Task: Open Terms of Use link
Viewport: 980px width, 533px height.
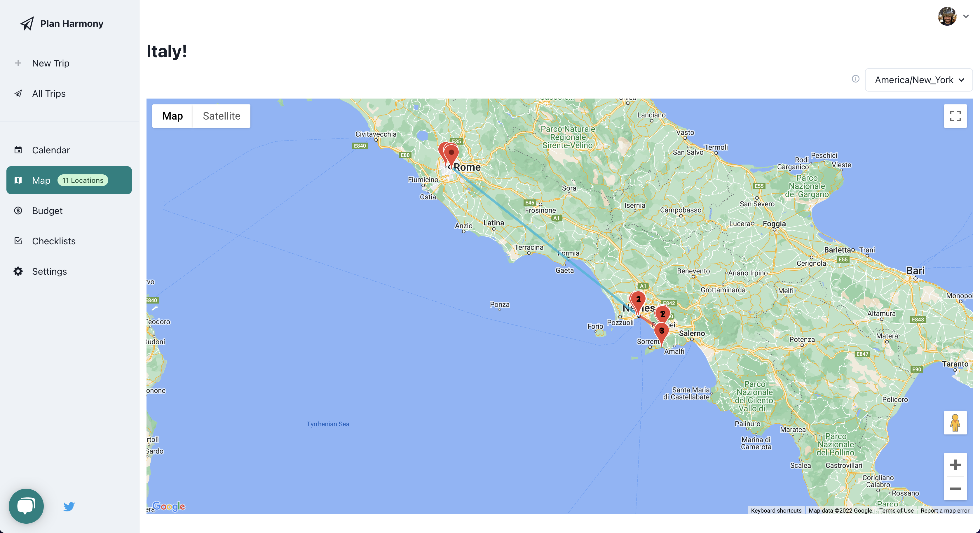Action: click(896, 511)
